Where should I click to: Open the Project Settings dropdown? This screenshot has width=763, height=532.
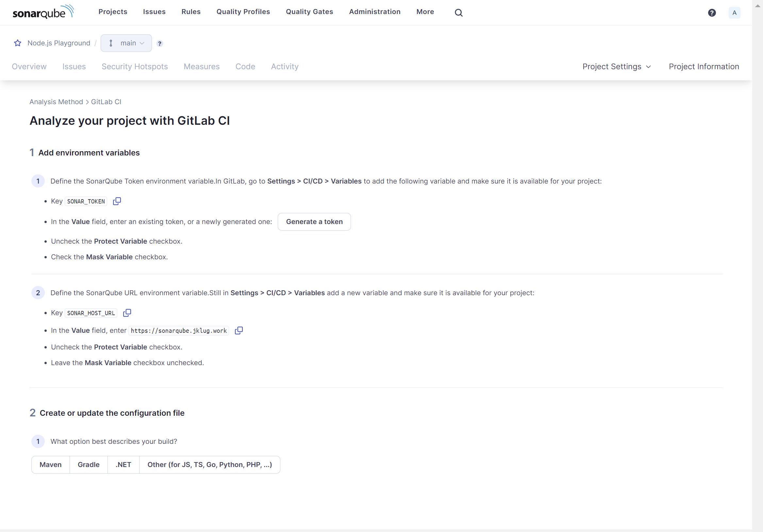(x=616, y=67)
